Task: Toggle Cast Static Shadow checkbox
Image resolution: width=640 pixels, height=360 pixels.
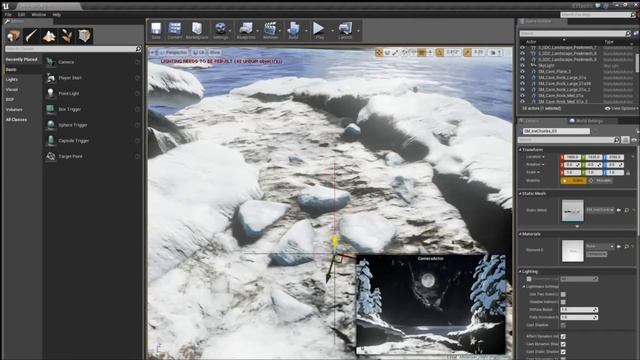Action: tap(563, 352)
